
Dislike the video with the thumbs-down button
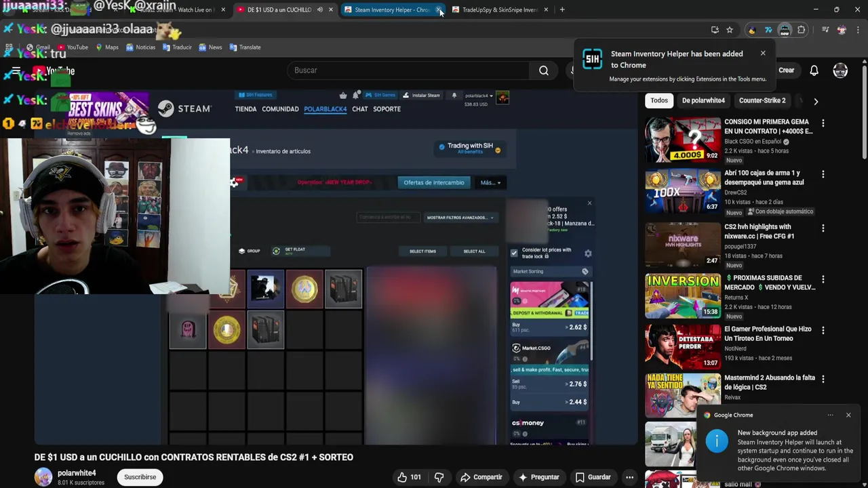point(439,477)
